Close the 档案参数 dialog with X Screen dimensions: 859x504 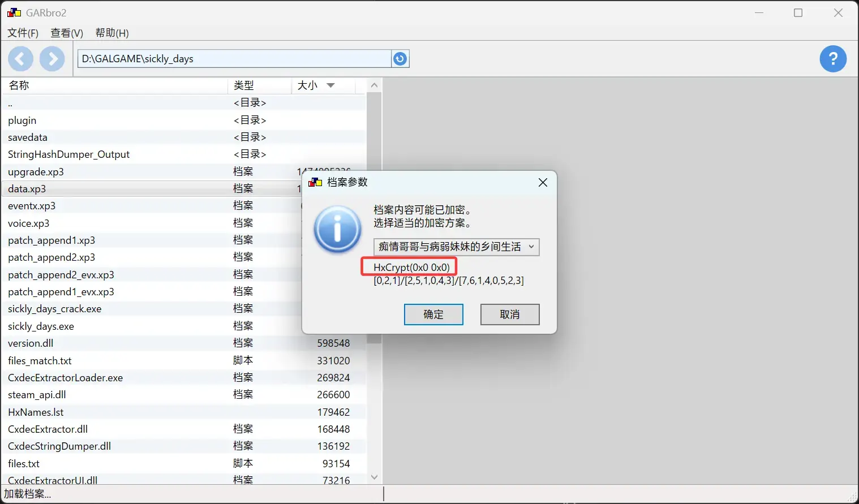tap(543, 182)
